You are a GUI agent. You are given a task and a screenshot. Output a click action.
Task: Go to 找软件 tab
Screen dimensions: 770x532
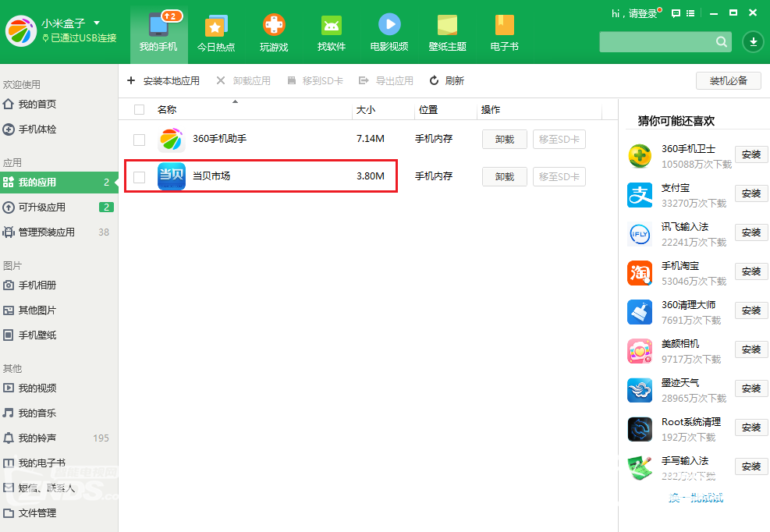click(332, 32)
